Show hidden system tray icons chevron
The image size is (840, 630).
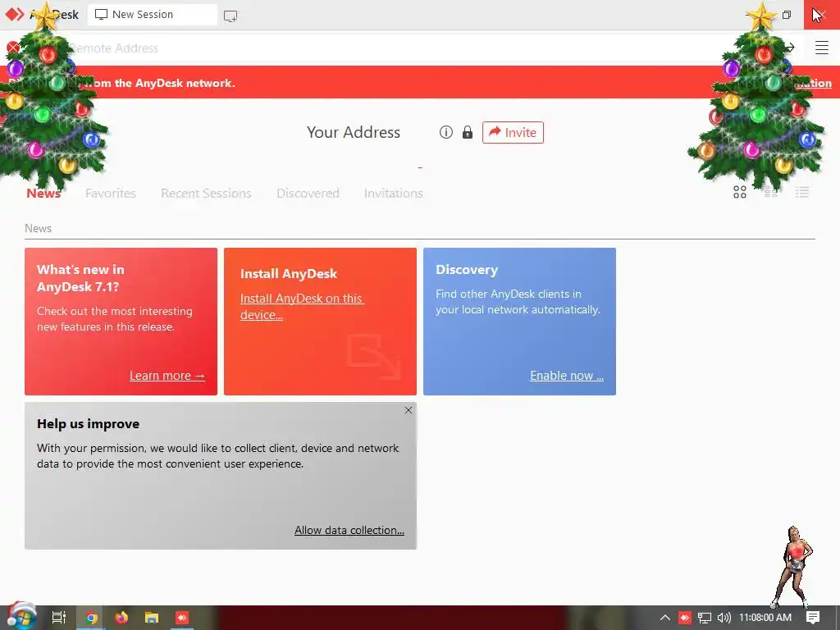[x=664, y=618]
